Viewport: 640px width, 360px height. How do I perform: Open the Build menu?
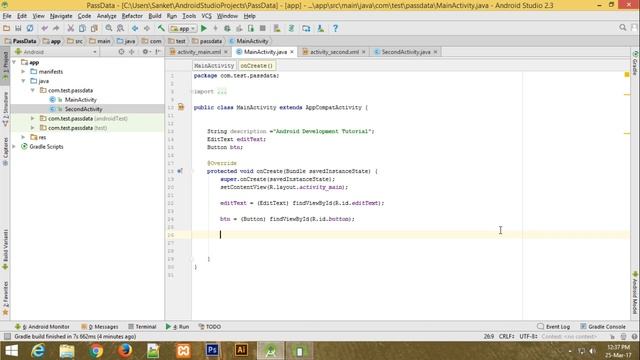click(x=155, y=16)
